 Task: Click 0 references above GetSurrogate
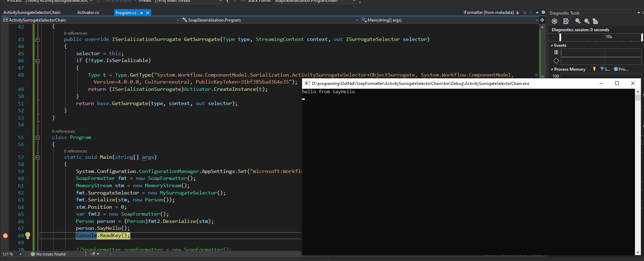tap(76, 33)
